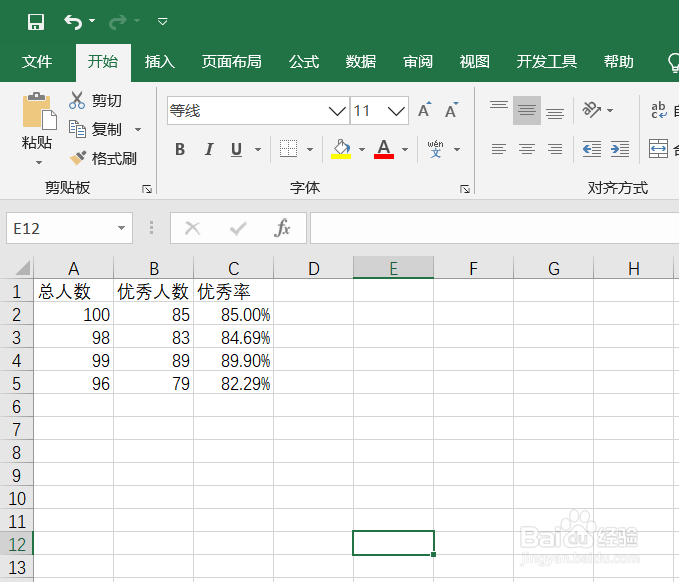
Task: Click the increase indent icon
Action: click(620, 149)
